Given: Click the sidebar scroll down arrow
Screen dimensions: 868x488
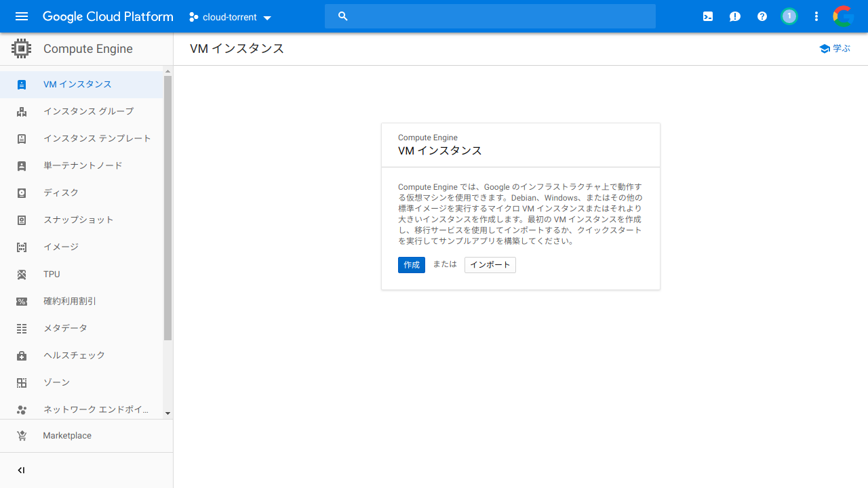Looking at the screenshot, I should (168, 413).
